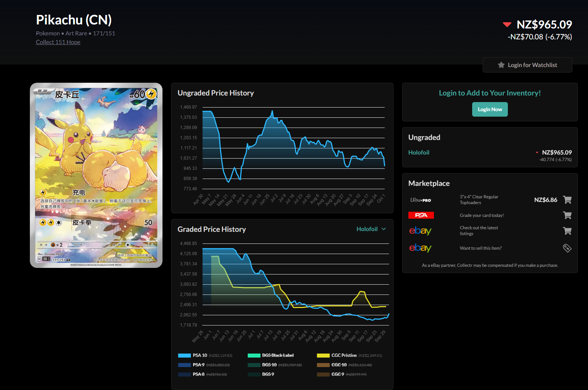
Task: Click the eBay logo beside latest listings
Action: pos(420,231)
